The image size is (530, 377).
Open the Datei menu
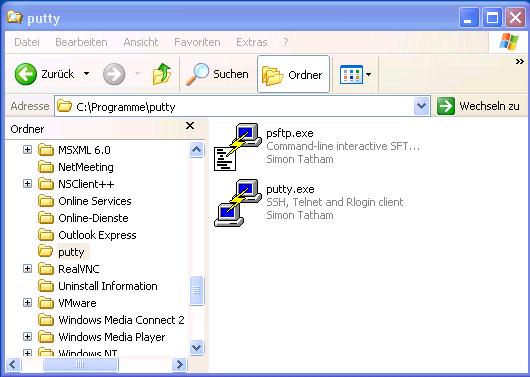coord(27,42)
